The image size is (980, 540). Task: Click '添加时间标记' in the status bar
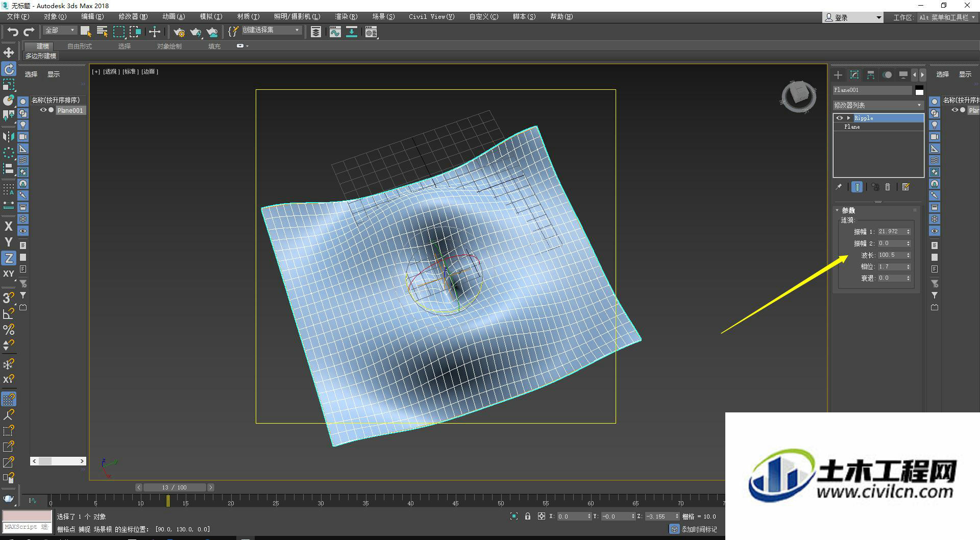[699, 529]
